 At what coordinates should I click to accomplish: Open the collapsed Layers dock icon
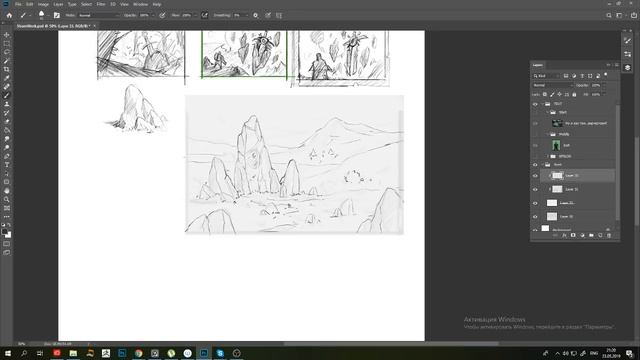coord(627,67)
